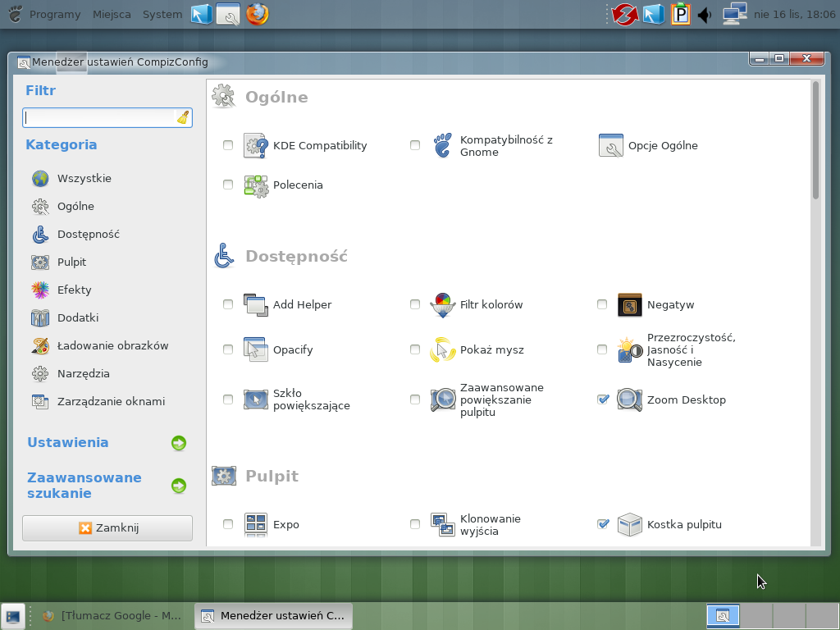
Task: Open the Opcje Ogólne plugin icon
Action: coord(610,146)
